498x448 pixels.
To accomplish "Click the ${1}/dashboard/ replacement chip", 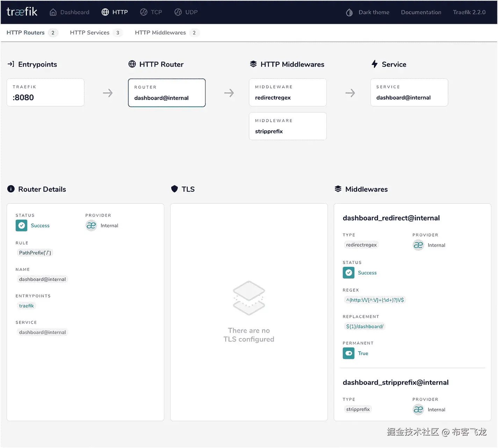I will coord(365,326).
